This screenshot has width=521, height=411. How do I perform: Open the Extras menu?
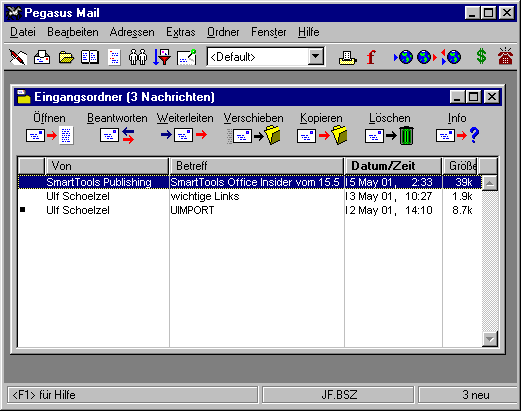(x=181, y=32)
